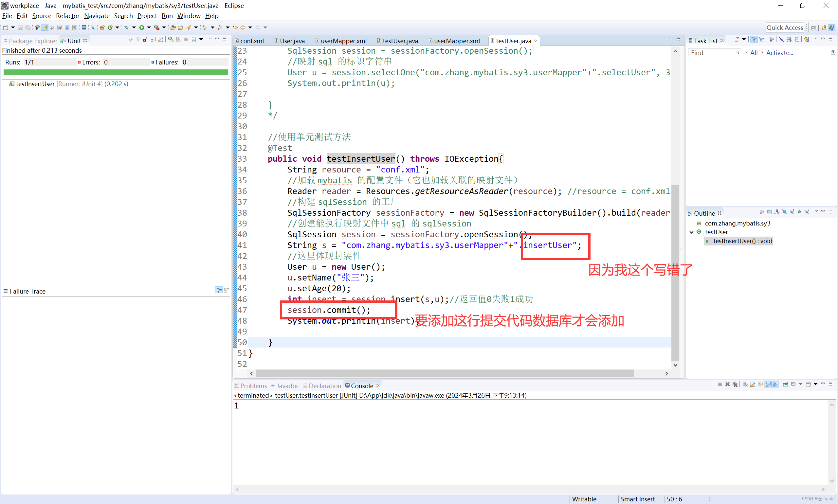
Task: Open dropdown next to New Task icon
Action: point(744,39)
